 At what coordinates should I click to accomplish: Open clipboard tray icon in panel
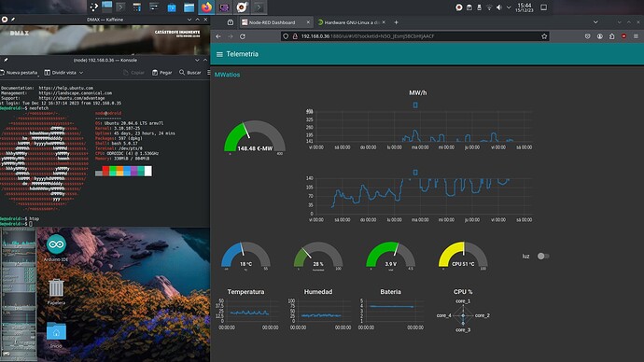tap(469, 7)
